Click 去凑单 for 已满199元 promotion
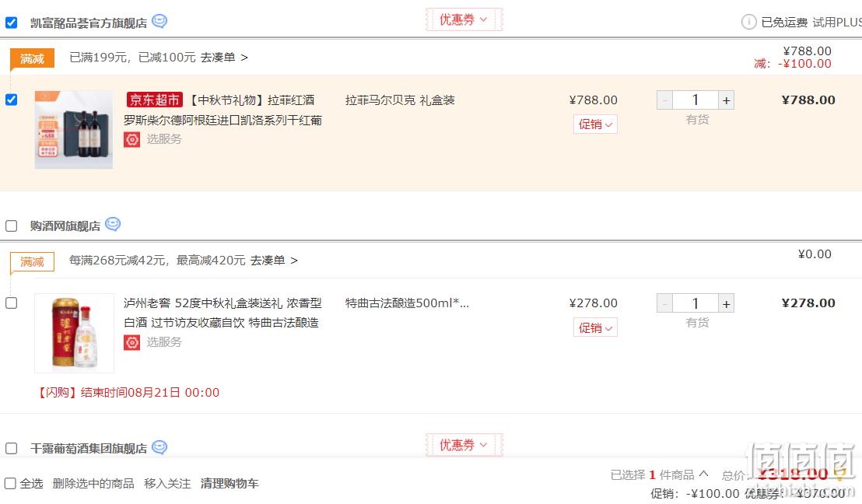 [x=224, y=57]
